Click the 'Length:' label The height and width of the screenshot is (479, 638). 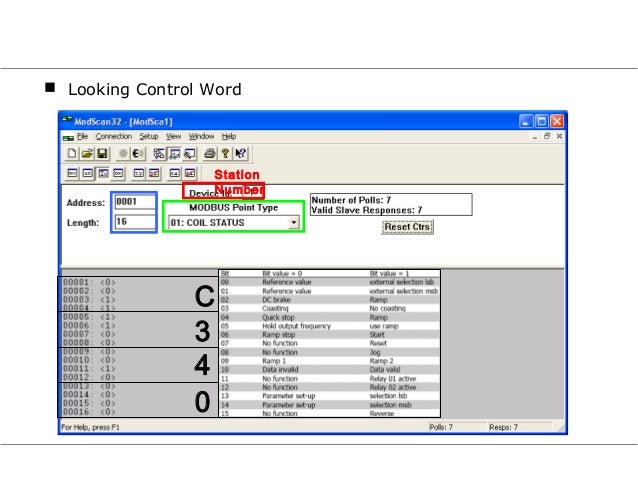click(x=83, y=223)
